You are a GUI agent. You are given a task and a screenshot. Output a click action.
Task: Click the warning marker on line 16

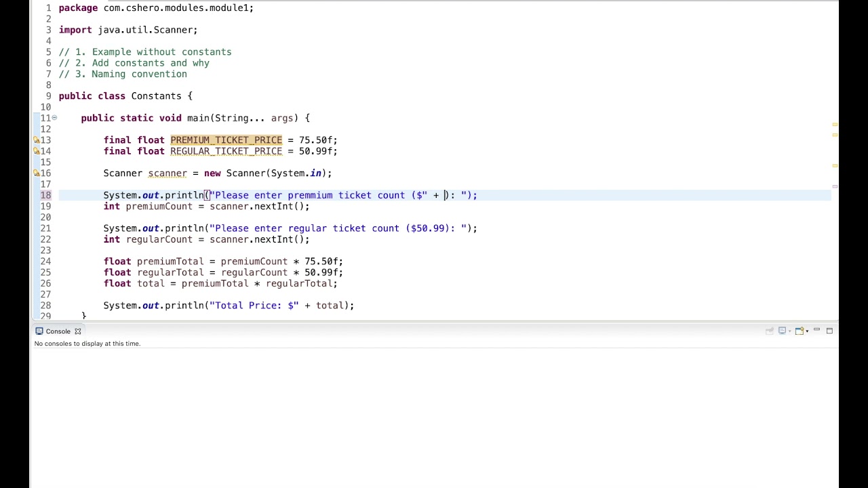37,174
